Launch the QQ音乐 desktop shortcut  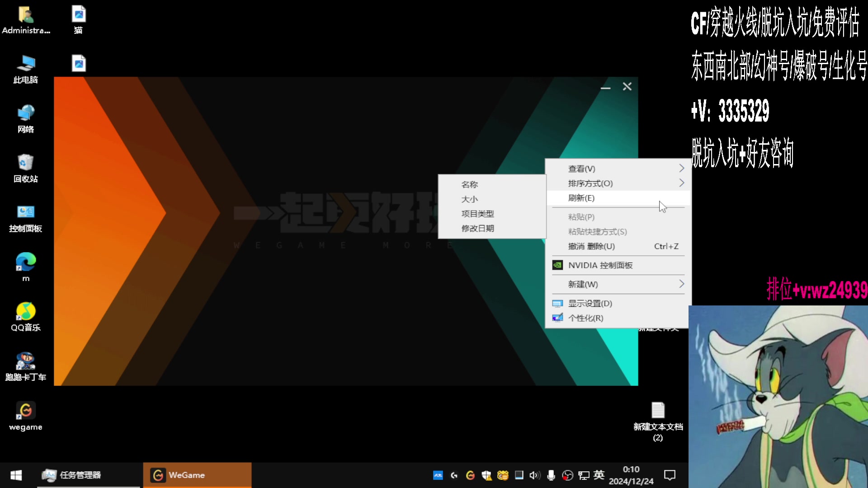[x=26, y=317]
